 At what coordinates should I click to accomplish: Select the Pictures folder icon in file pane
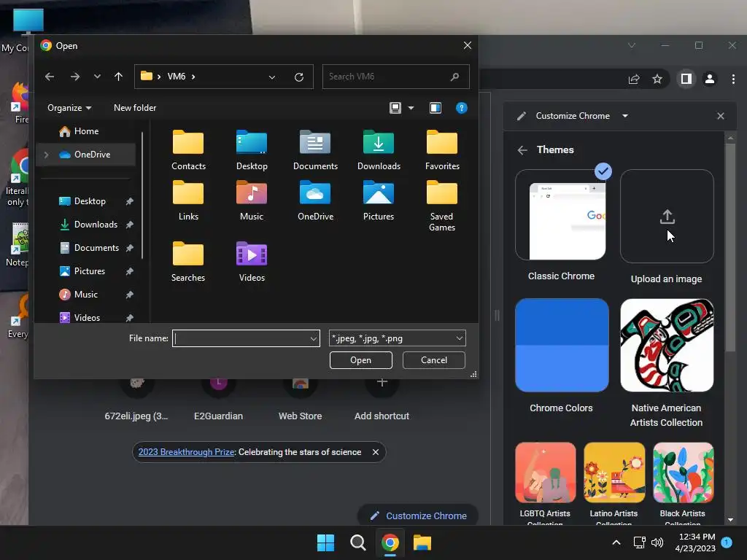[379, 201]
